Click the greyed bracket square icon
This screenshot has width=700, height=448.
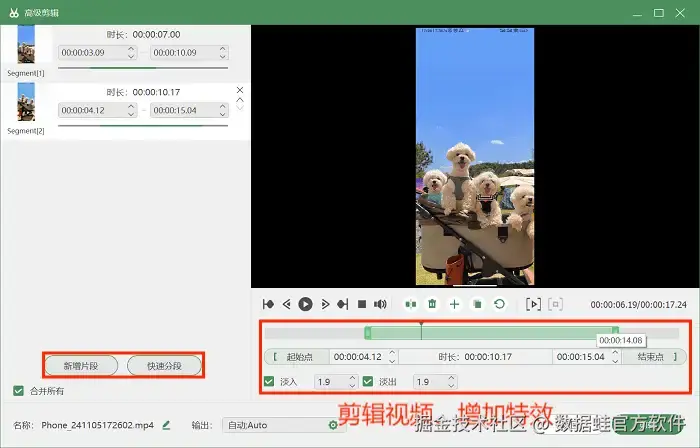[555, 304]
